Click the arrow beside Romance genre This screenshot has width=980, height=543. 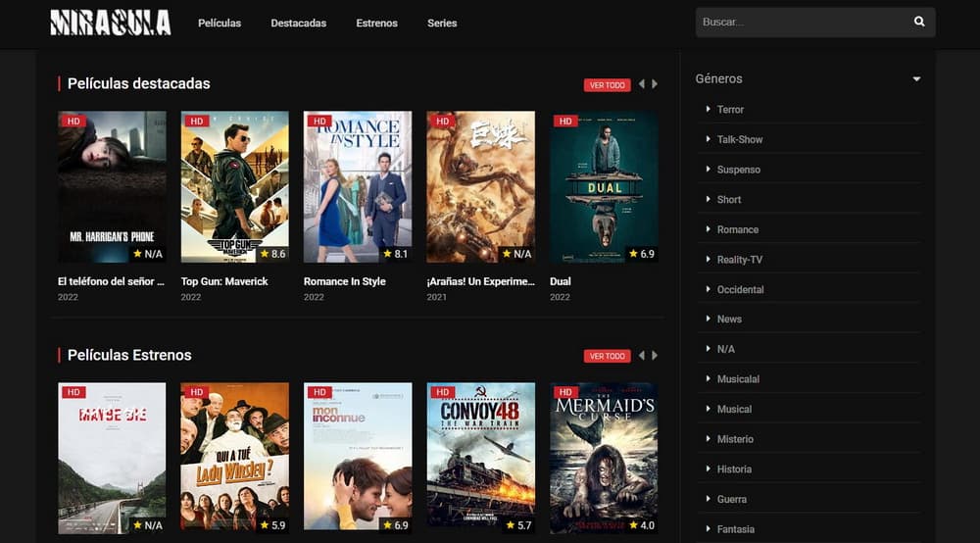coord(708,229)
